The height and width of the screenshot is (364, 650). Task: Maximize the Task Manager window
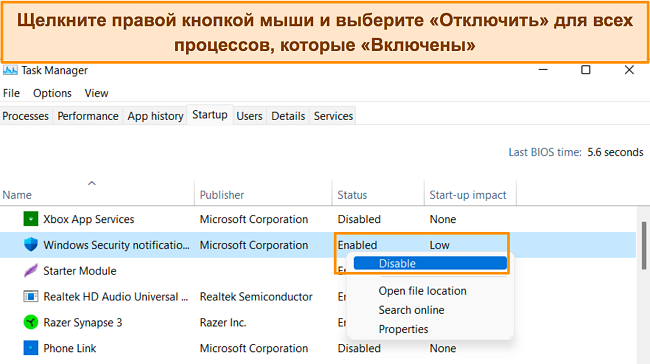coord(586,70)
